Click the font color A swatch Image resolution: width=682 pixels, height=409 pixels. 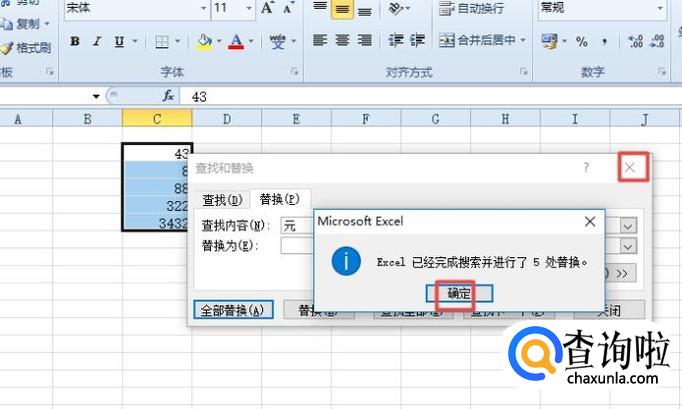point(236,42)
